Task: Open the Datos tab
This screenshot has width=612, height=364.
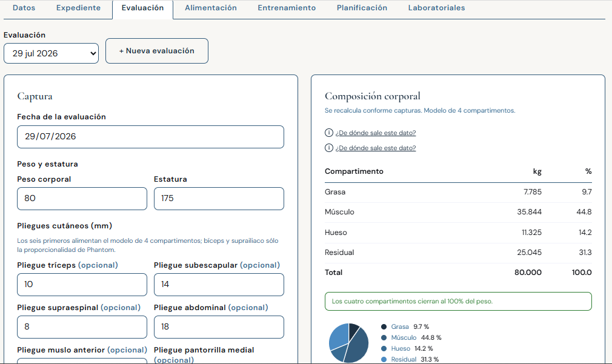Action: pos(24,8)
